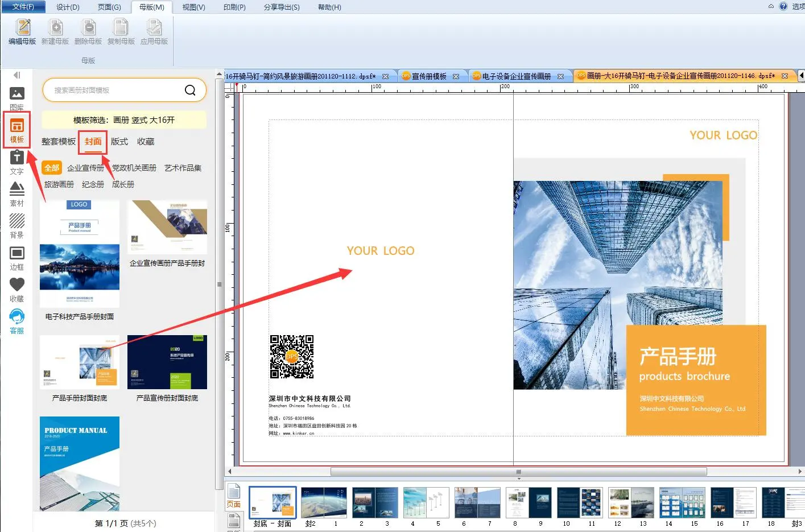Viewport: 805px width, 532px height.
Task: Select the pages 2-3 spread thumbnail
Action: click(375, 502)
